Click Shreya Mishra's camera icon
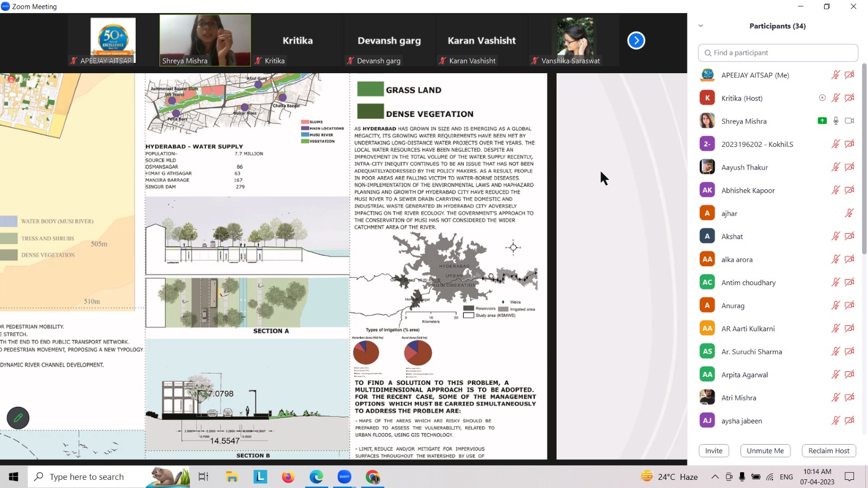 (x=850, y=121)
